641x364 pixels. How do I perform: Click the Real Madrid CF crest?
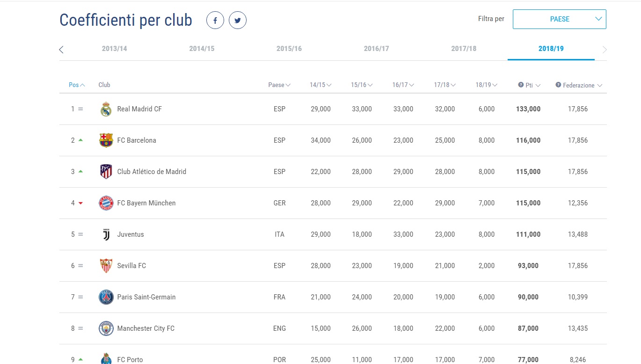coord(106,109)
